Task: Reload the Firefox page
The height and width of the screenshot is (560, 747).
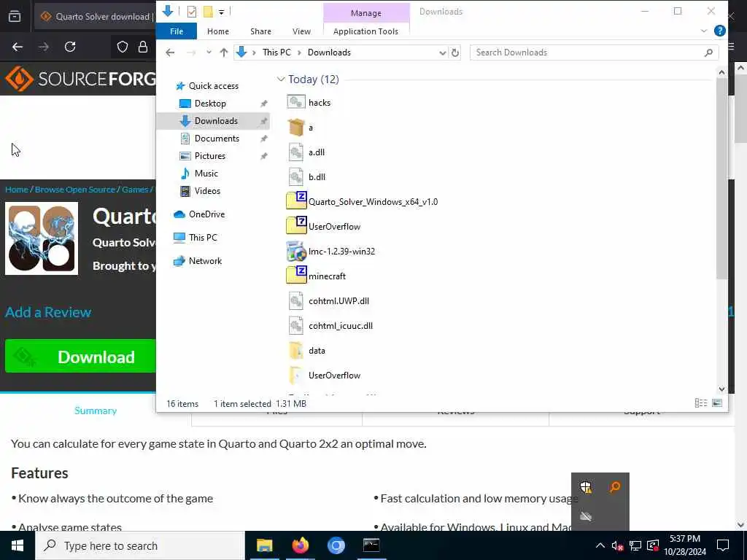Action: pyautogui.click(x=70, y=47)
